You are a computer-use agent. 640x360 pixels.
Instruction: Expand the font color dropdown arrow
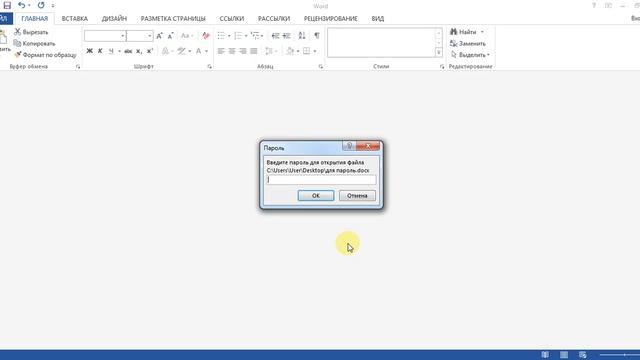(207, 51)
